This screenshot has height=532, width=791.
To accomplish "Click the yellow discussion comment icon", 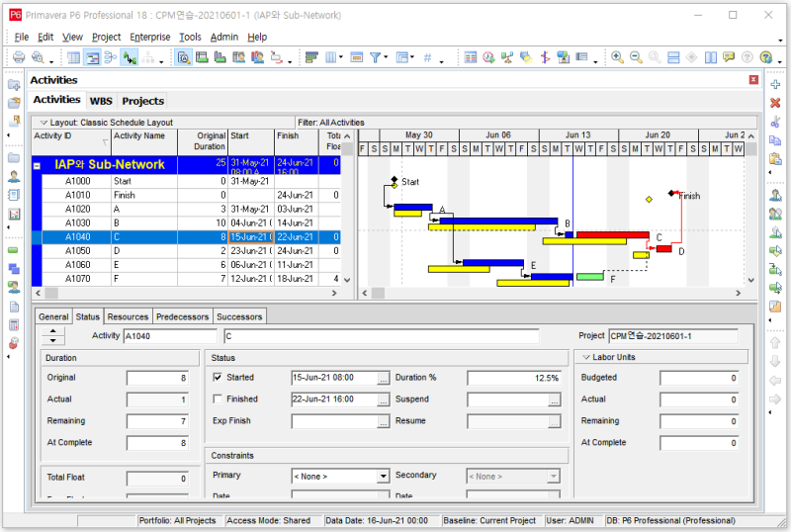I will coord(729,57).
